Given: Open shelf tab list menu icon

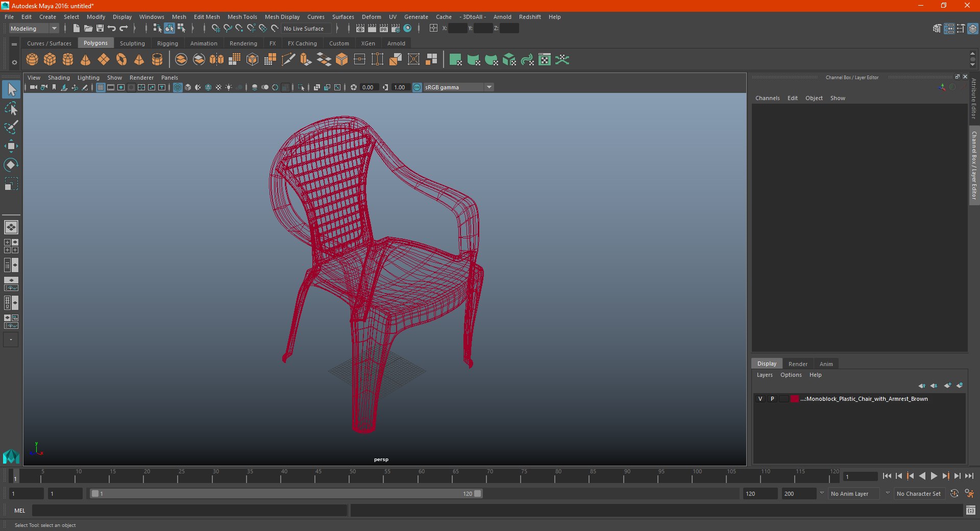Looking at the screenshot, I should tap(14, 44).
